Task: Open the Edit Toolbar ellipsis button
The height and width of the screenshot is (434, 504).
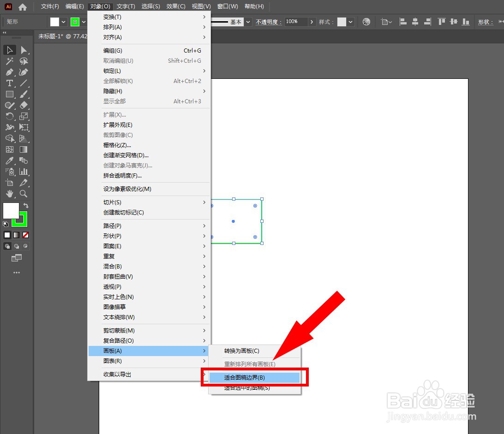Action: (17, 273)
